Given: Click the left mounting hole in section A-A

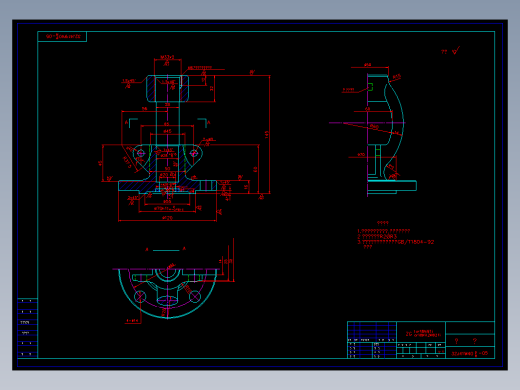Looking at the screenshot, I should [140, 296].
